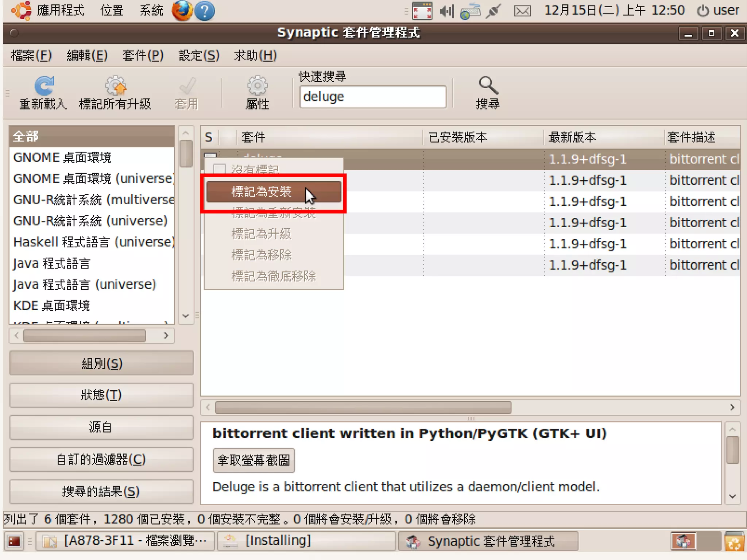Select KDE 桌面環境 category
The height and width of the screenshot is (560, 747).
coord(92,306)
